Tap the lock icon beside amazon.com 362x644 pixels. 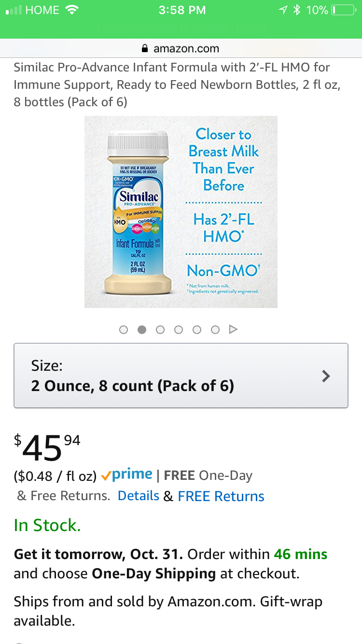(144, 49)
